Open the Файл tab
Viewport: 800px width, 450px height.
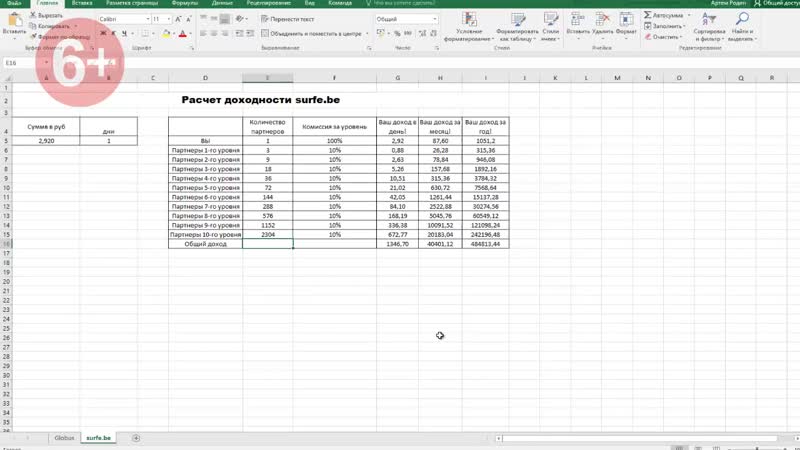point(14,3)
